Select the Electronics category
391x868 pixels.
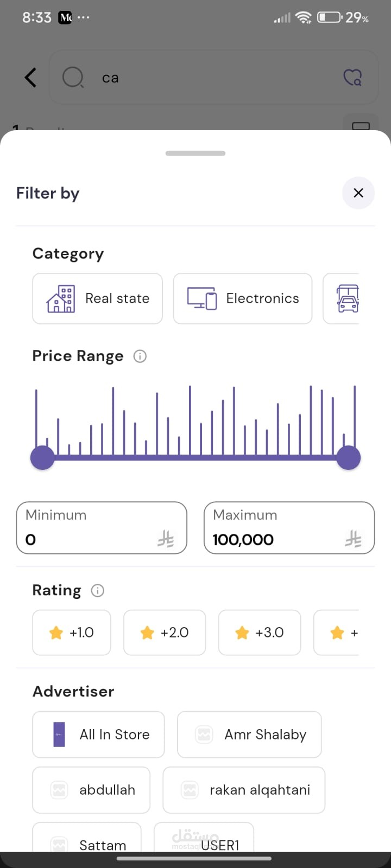(242, 299)
